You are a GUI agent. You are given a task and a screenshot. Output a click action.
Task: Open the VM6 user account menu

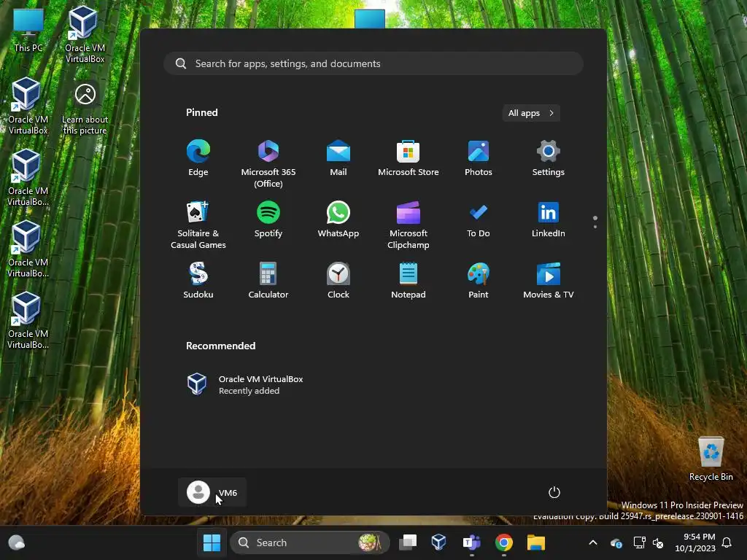pyautogui.click(x=212, y=492)
